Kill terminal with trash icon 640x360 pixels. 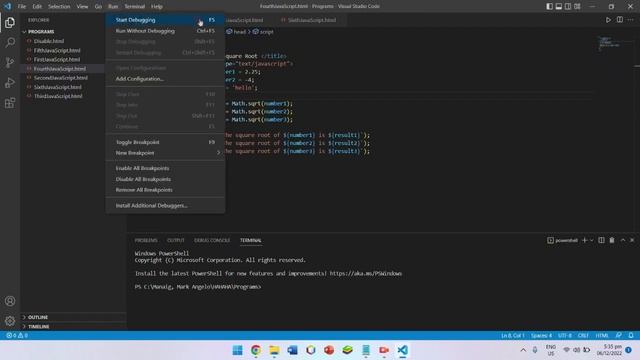(612, 240)
